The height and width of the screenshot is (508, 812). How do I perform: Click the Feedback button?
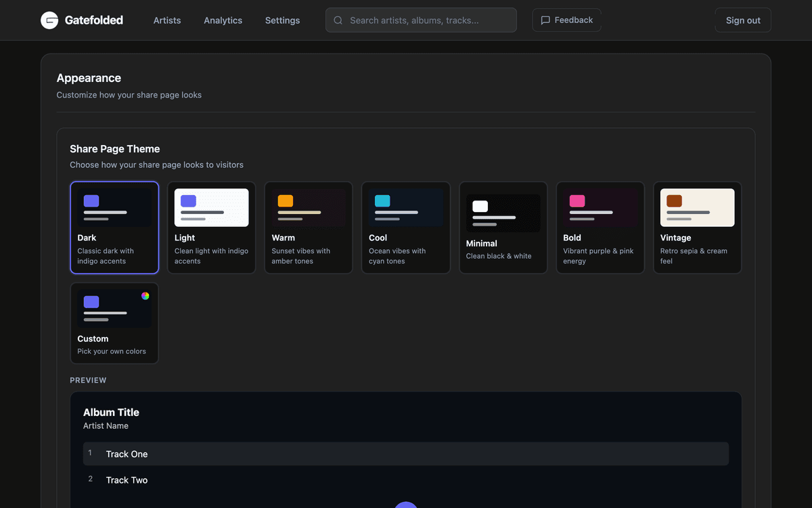coord(566,20)
